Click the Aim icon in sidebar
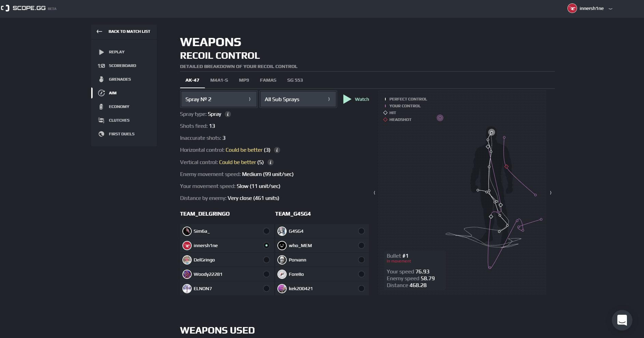The width and height of the screenshot is (644, 338). (x=101, y=93)
